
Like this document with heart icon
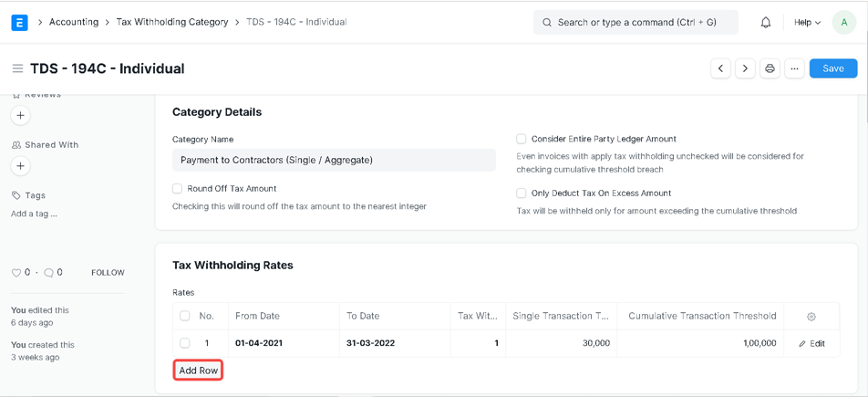tap(16, 273)
